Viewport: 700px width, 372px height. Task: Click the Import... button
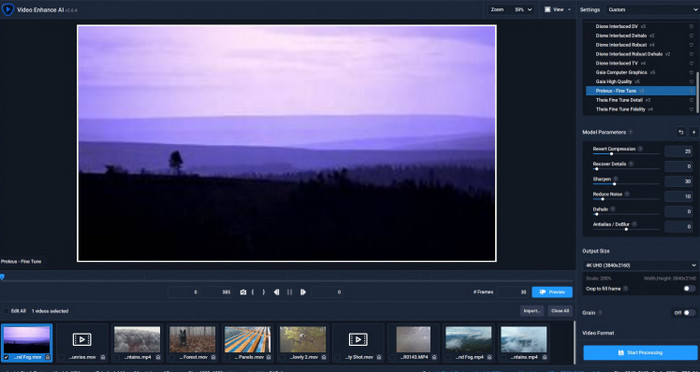(533, 311)
